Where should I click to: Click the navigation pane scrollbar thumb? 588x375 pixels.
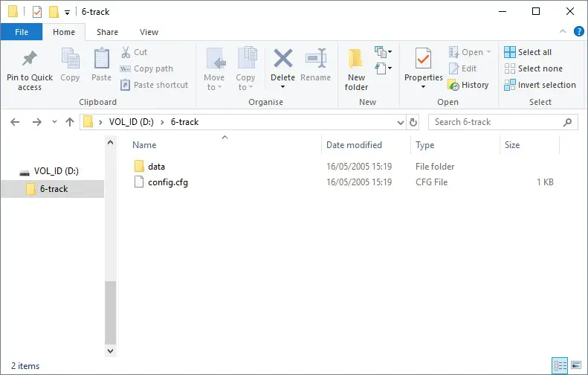110,312
